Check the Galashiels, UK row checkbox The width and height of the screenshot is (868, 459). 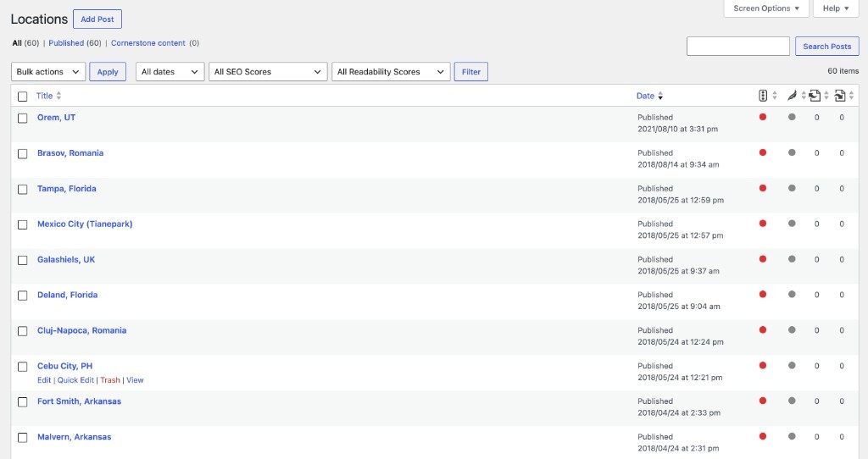(23, 260)
